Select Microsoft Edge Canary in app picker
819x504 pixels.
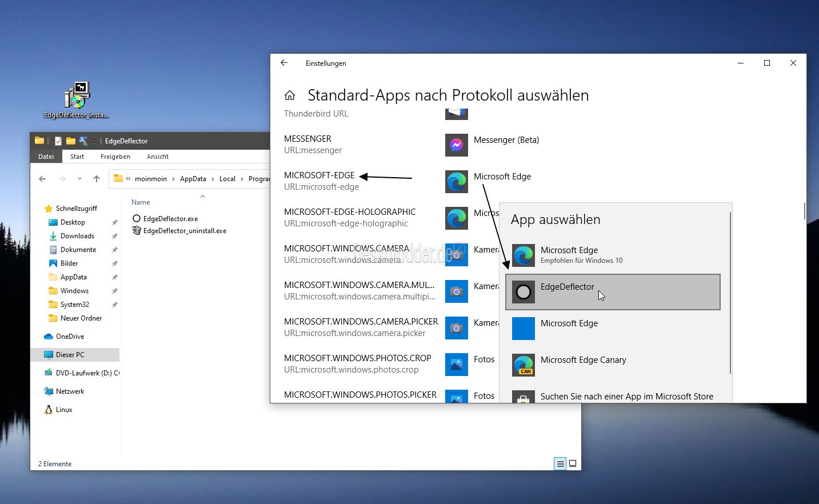[613, 365]
